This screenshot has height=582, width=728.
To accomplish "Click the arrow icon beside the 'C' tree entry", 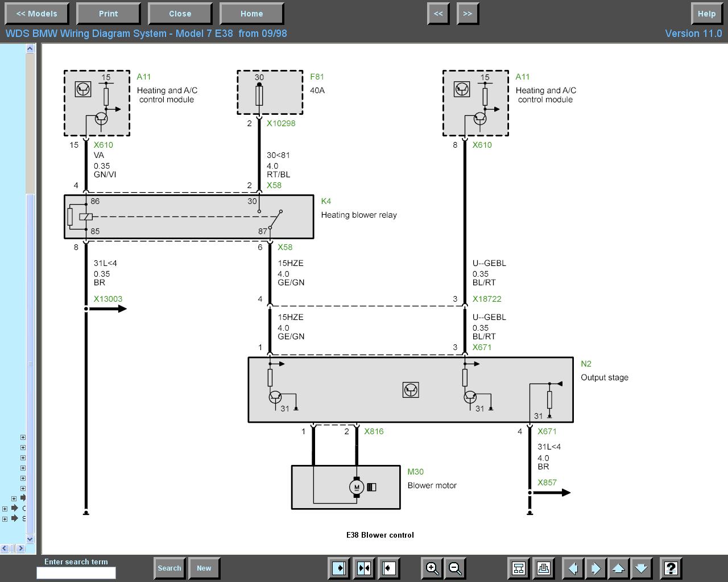I will pos(15,508).
